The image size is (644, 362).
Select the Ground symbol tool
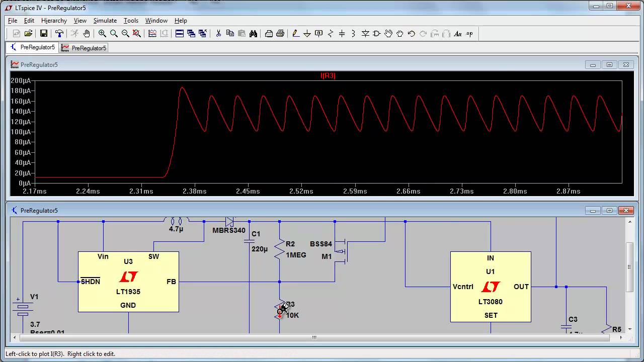coord(307,34)
